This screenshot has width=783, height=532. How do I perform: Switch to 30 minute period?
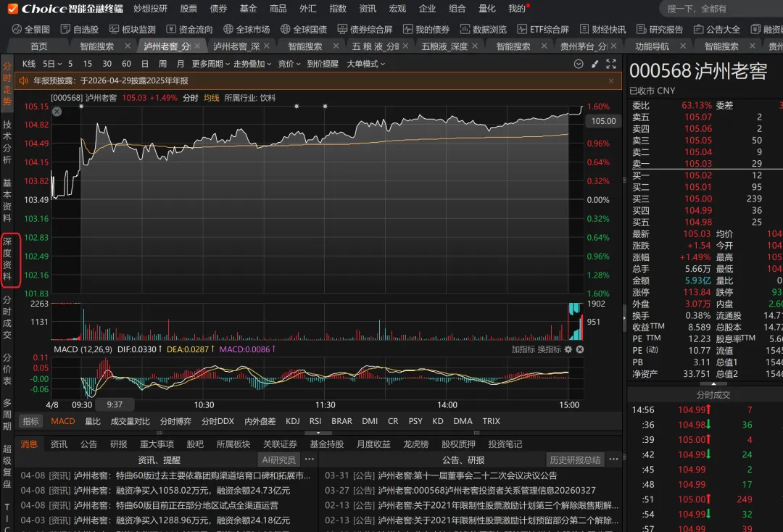107,64
